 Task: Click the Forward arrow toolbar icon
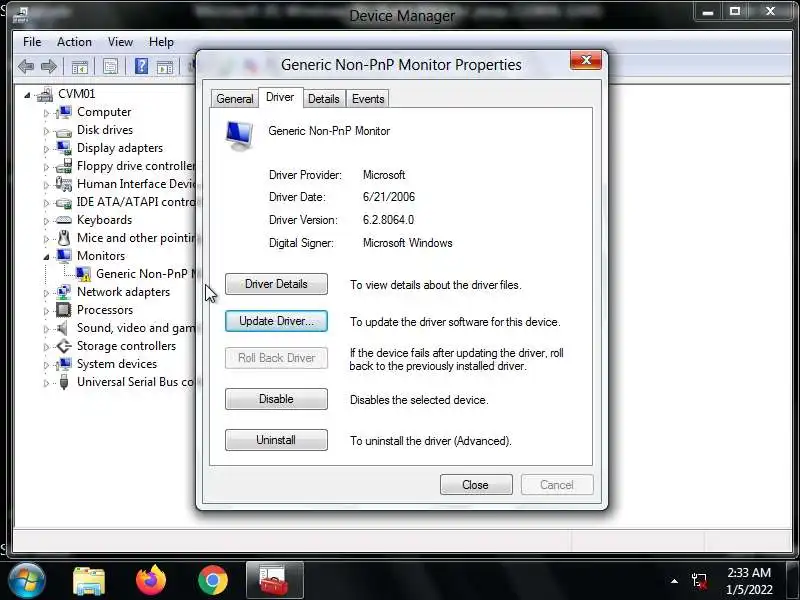48,66
